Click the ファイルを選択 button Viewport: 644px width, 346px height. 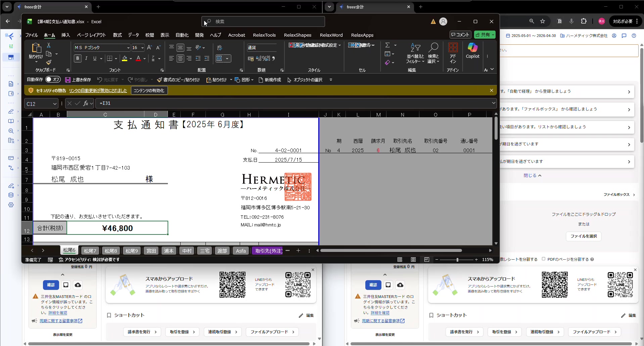tap(584, 236)
